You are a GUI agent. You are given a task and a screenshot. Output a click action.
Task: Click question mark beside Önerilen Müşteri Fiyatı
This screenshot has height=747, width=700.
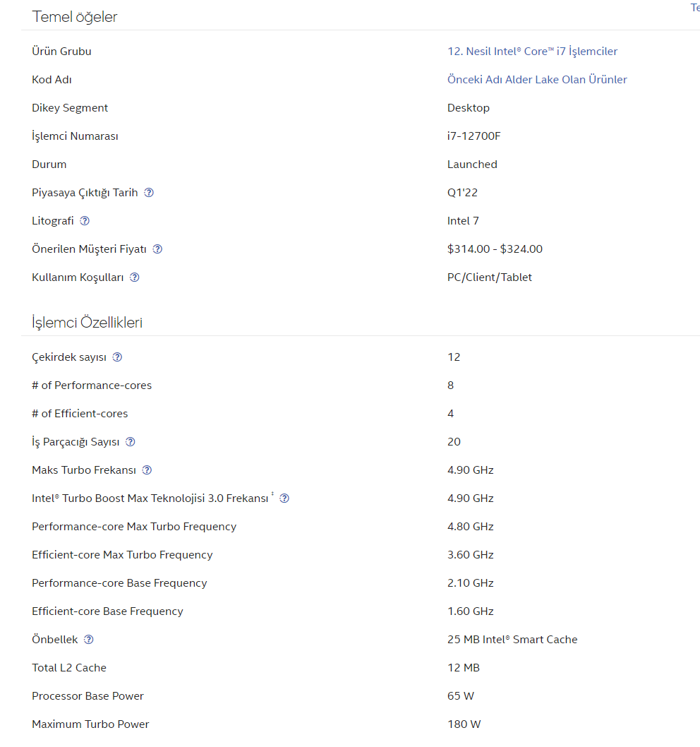(157, 249)
